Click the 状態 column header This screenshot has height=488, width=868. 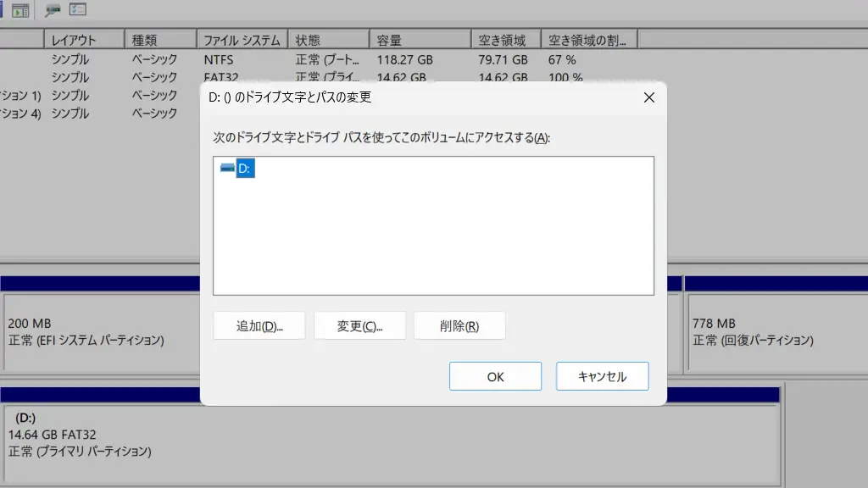(328, 40)
